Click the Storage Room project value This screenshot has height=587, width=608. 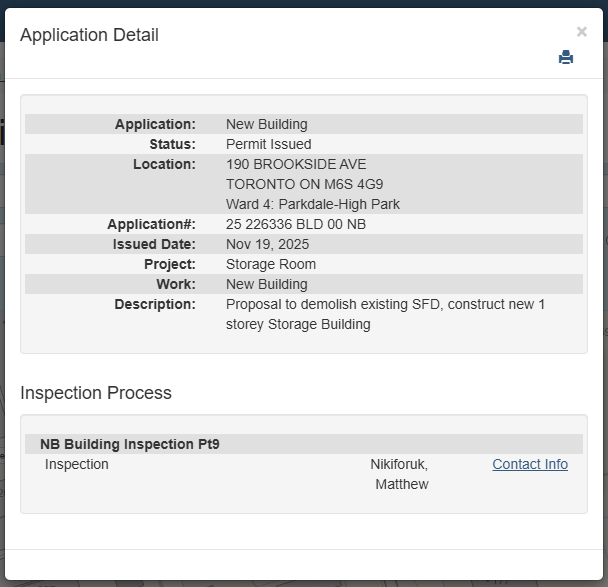271,264
